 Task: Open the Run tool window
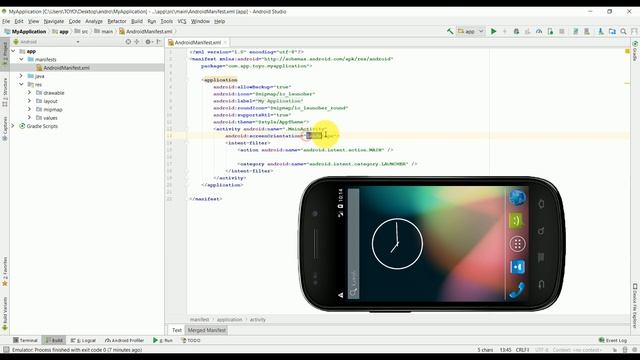tap(163, 340)
